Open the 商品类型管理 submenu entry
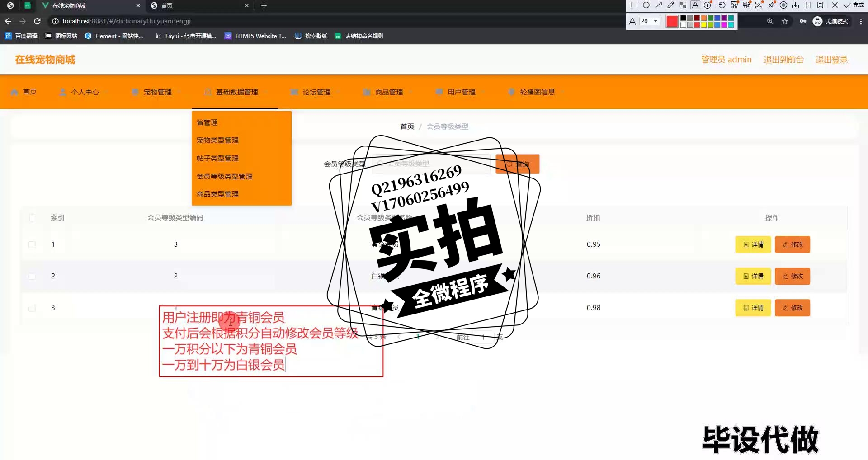This screenshot has width=868, height=460. click(241, 194)
